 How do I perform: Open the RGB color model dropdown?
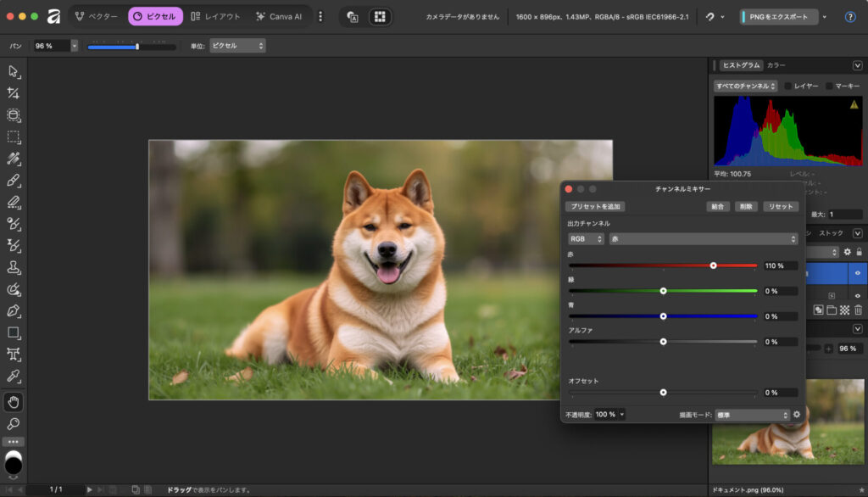pyautogui.click(x=586, y=239)
